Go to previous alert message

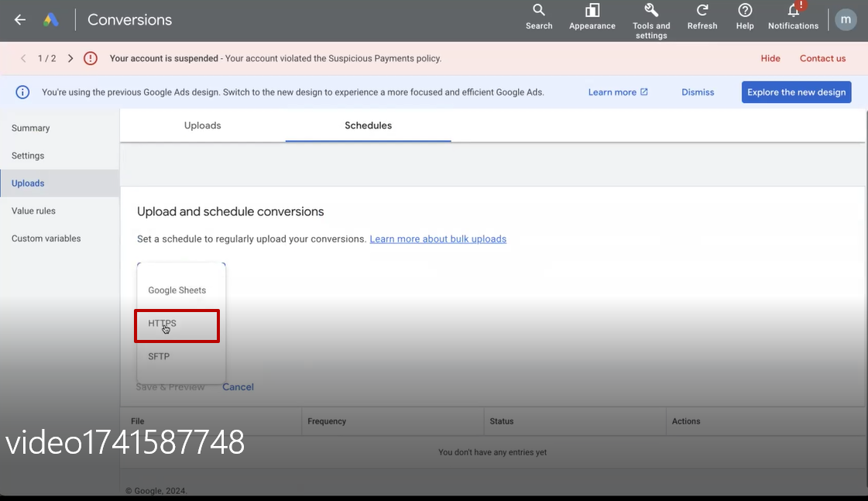point(23,58)
